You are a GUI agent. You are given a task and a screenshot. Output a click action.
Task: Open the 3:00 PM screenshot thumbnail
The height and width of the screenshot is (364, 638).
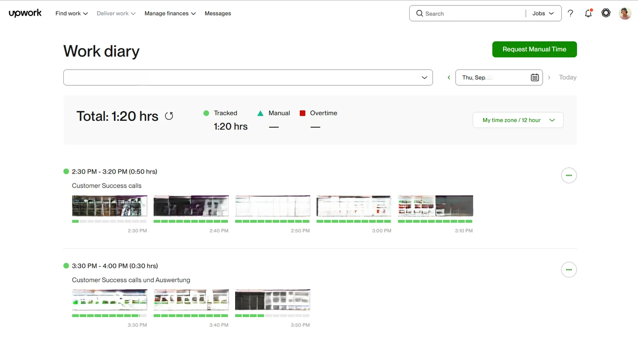pos(354,206)
